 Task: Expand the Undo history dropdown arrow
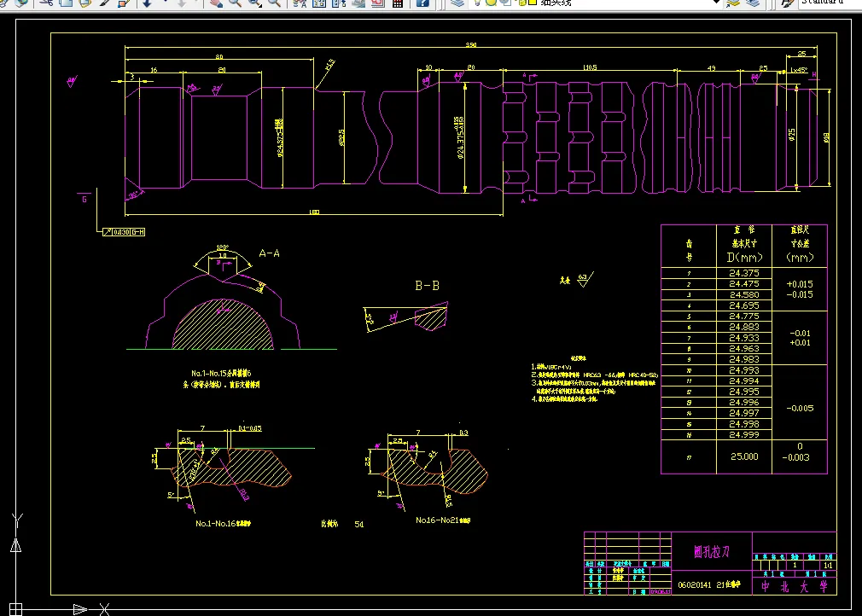point(166,2)
